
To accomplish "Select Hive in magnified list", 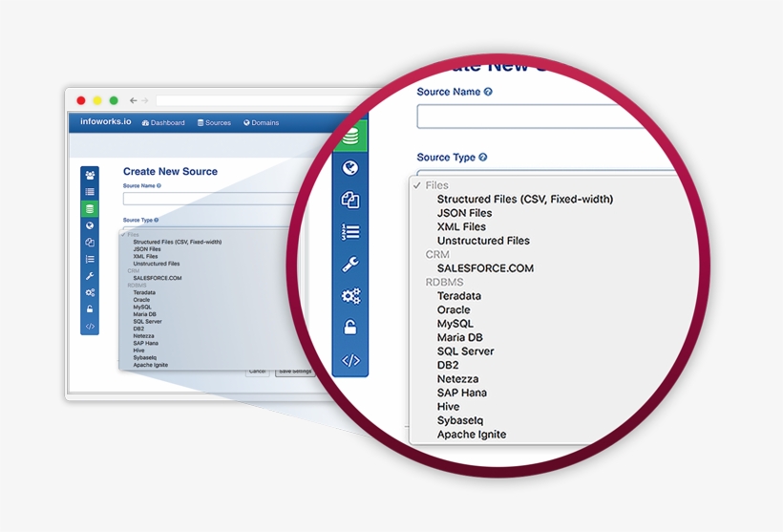I will 449,407.
